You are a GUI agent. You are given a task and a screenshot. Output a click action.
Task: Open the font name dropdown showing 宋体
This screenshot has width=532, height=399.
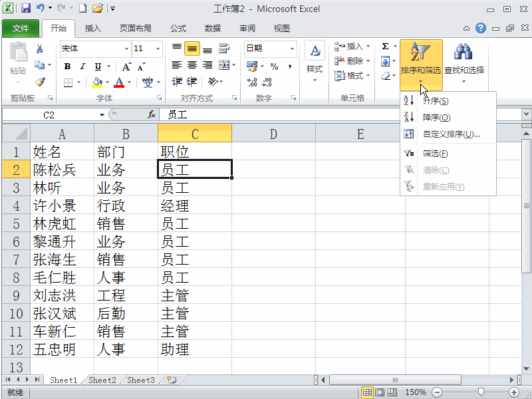point(126,49)
